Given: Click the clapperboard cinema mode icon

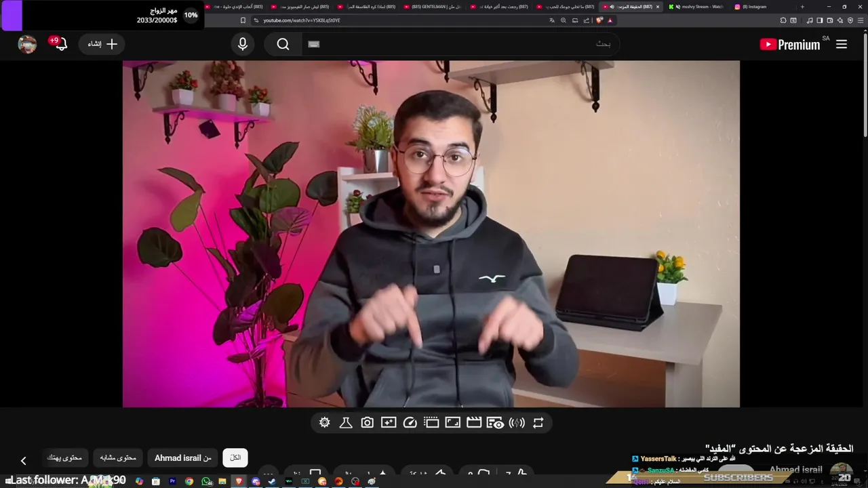Looking at the screenshot, I should pyautogui.click(x=474, y=423).
